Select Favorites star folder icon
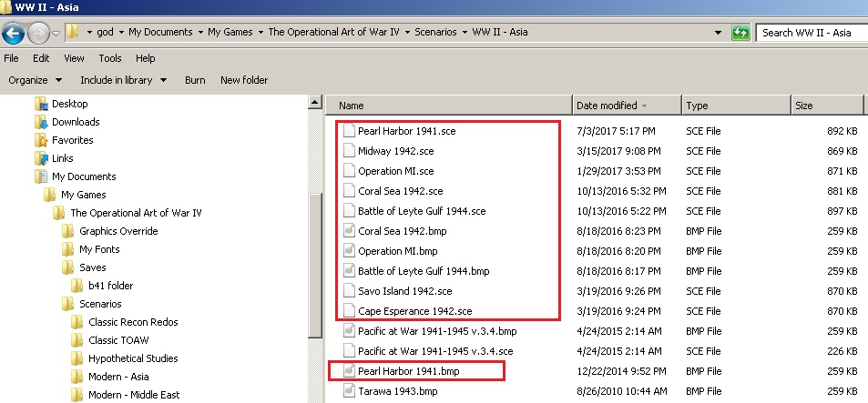 pyautogui.click(x=41, y=140)
